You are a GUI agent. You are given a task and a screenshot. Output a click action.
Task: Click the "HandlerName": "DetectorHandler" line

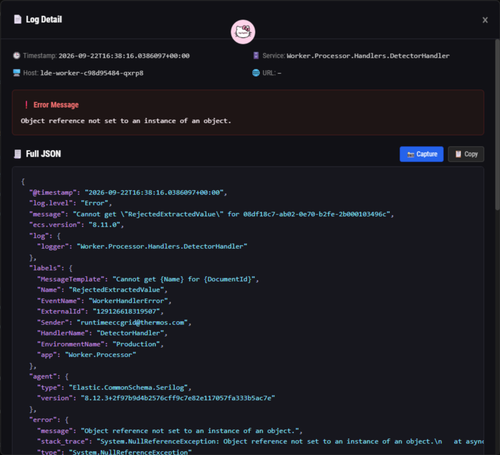pyautogui.click(x=102, y=333)
